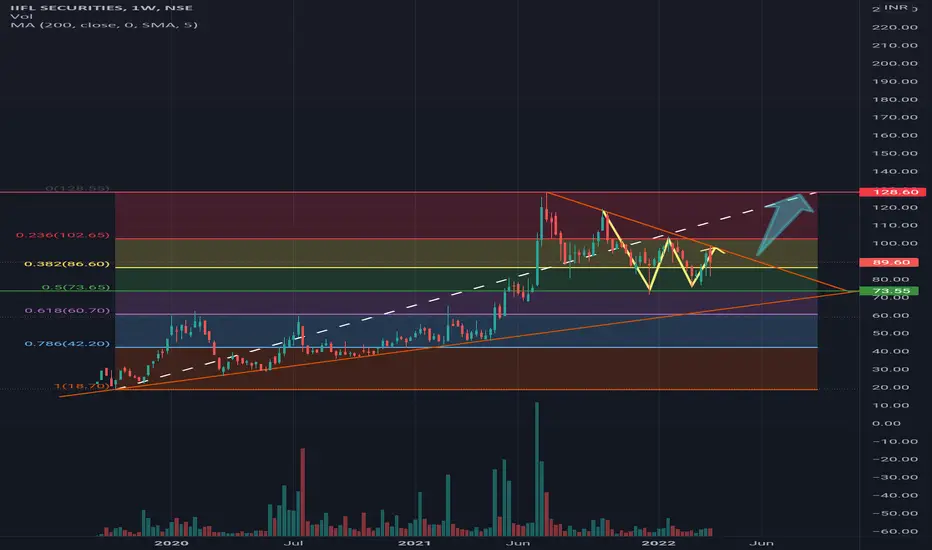Click the 0.236(102.65) Fibonacci level label

63,235
